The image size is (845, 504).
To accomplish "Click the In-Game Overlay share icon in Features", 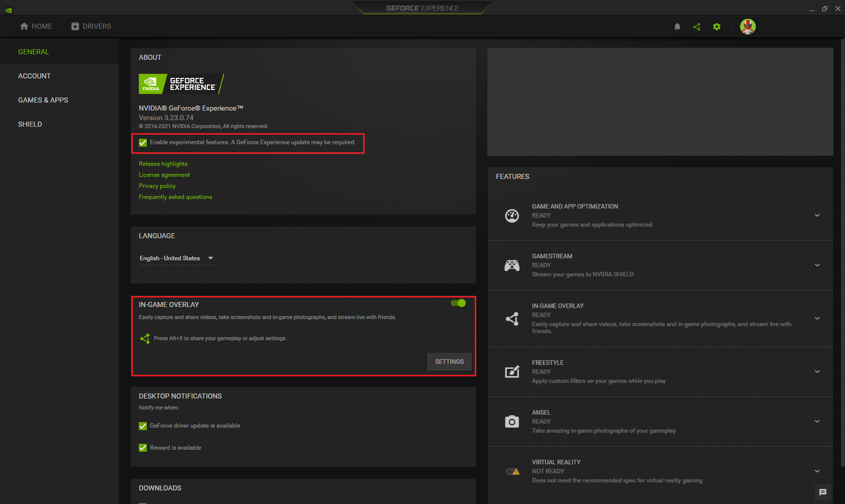I will pos(512,319).
